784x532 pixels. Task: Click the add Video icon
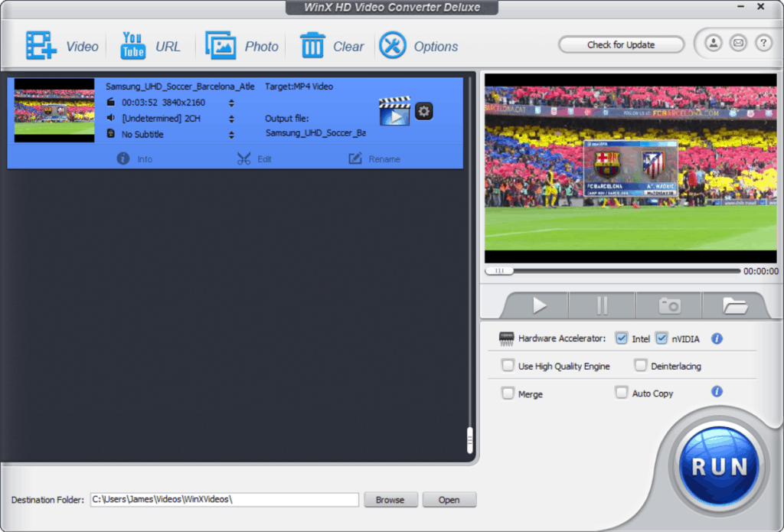pos(41,46)
